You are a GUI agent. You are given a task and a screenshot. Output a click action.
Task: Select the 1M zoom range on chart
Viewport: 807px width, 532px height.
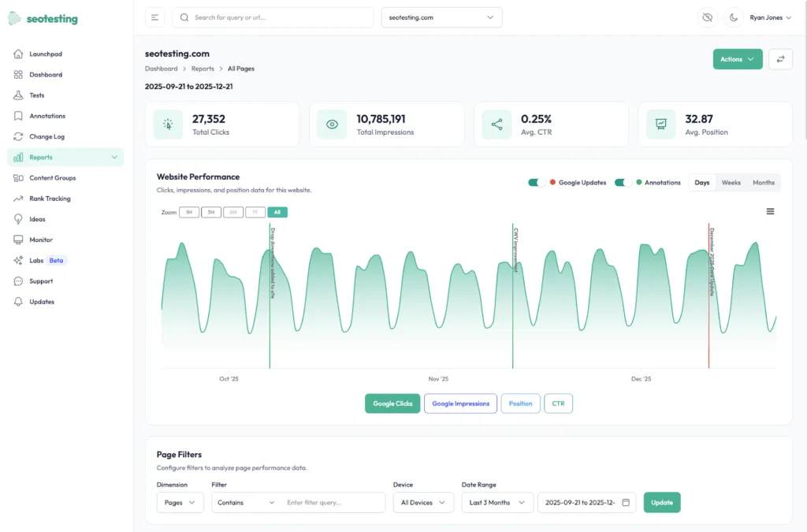click(189, 212)
